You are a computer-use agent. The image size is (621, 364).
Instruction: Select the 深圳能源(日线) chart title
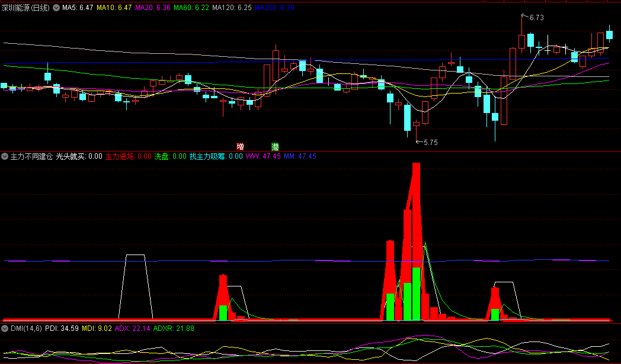click(x=25, y=8)
